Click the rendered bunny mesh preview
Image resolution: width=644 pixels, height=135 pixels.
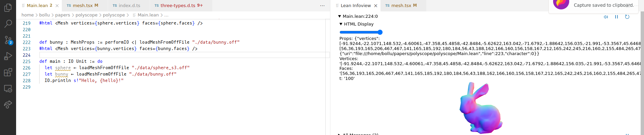click(x=481, y=107)
